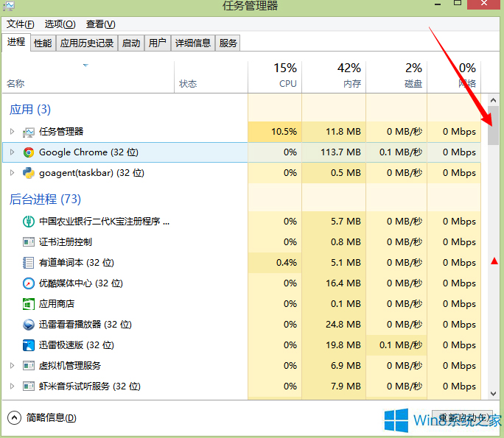Click Google Chrome (32 位) name text
Viewport: 504px width, 438px height.
88,152
